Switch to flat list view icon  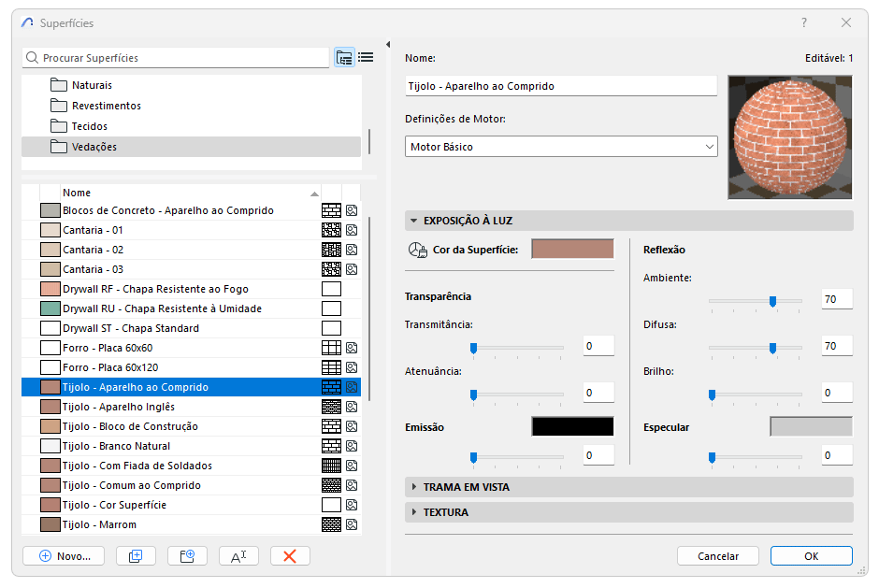(x=366, y=57)
